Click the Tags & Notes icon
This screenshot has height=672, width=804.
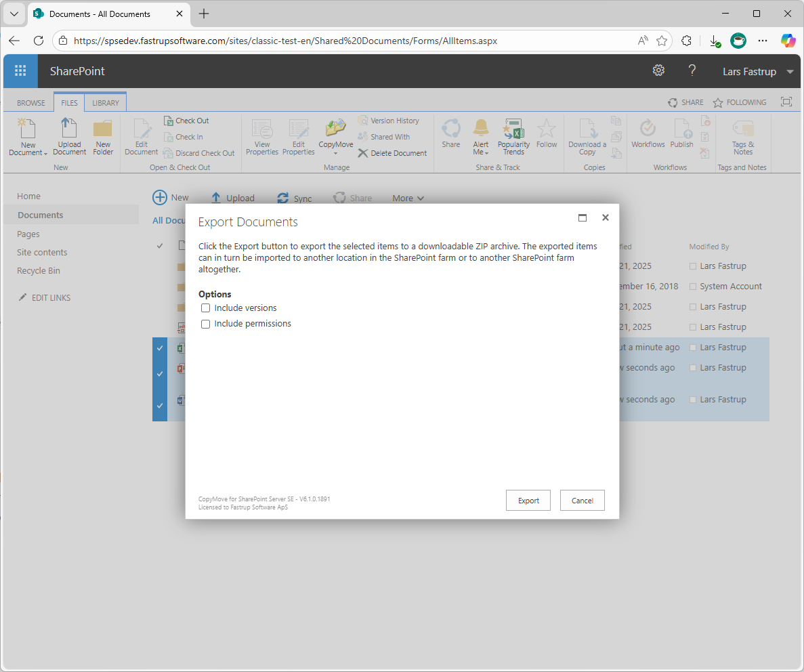[742, 135]
